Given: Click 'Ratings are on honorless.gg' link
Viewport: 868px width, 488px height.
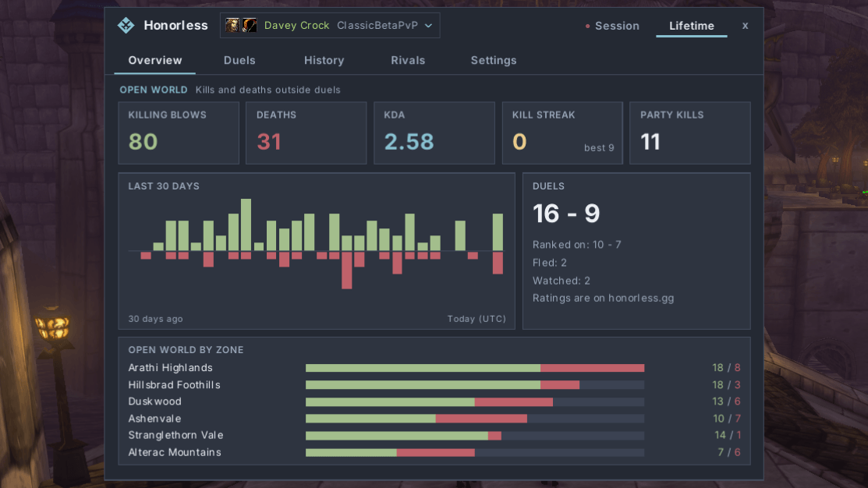Looking at the screenshot, I should click(604, 299).
